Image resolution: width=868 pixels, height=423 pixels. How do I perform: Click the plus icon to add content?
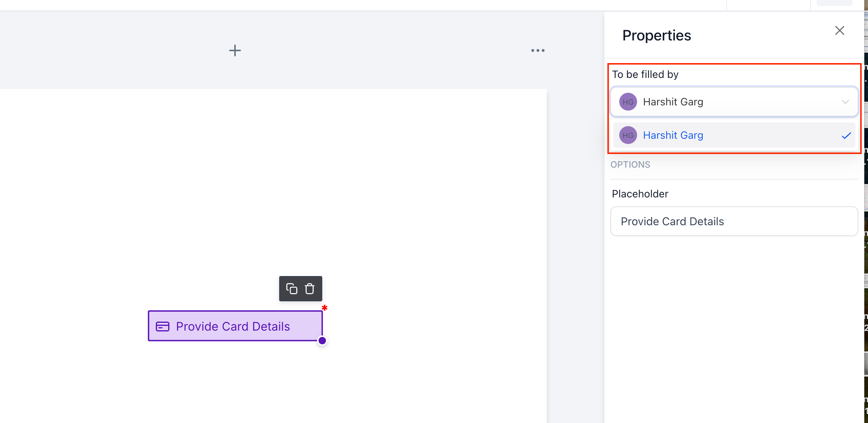point(235,50)
